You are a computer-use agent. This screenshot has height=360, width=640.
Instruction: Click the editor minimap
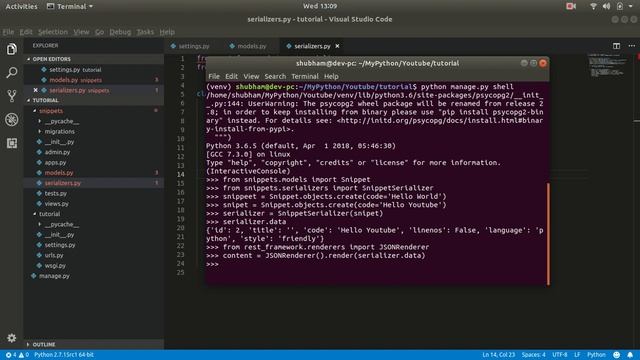tap(607, 65)
